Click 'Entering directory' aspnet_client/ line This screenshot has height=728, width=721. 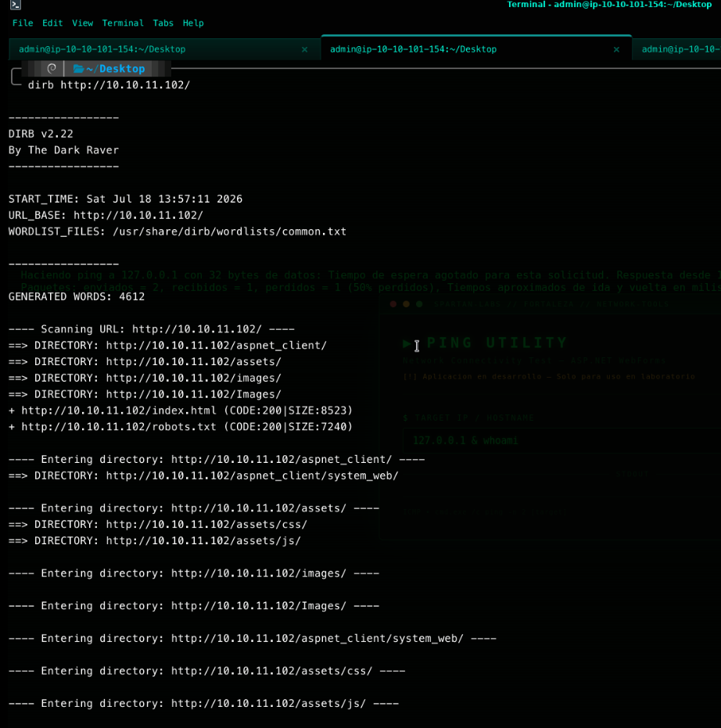point(217,459)
